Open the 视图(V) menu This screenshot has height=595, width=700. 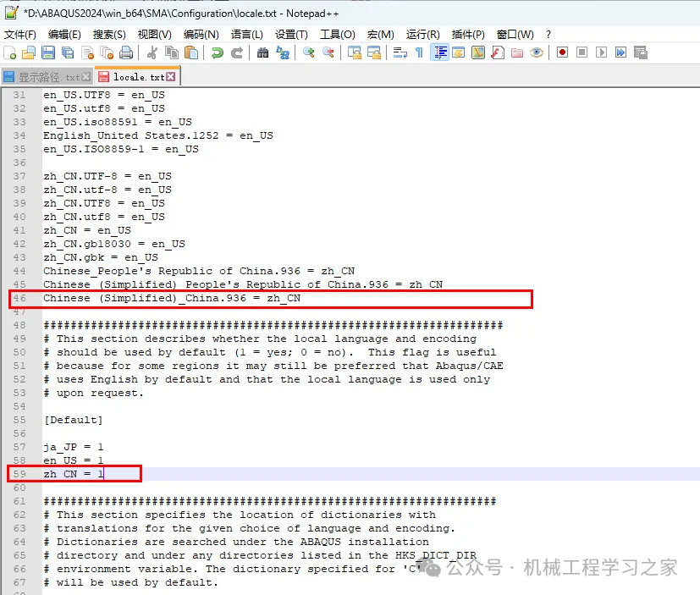point(154,35)
